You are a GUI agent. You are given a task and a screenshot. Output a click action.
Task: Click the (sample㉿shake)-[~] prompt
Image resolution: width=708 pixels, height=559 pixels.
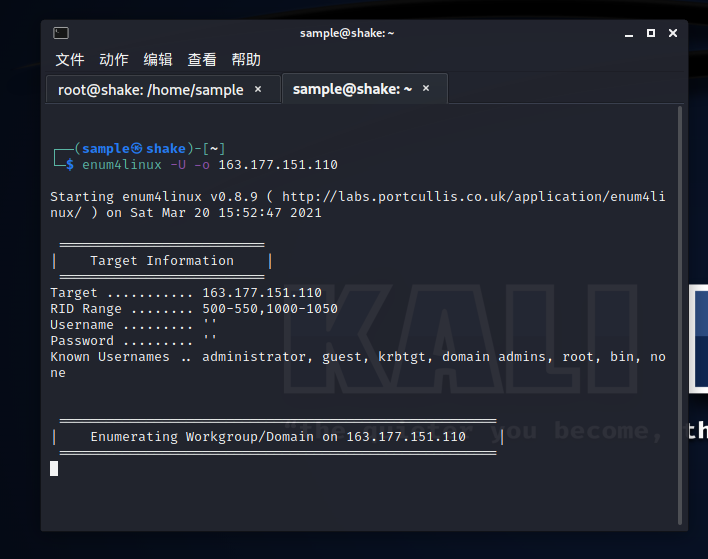(x=149, y=149)
